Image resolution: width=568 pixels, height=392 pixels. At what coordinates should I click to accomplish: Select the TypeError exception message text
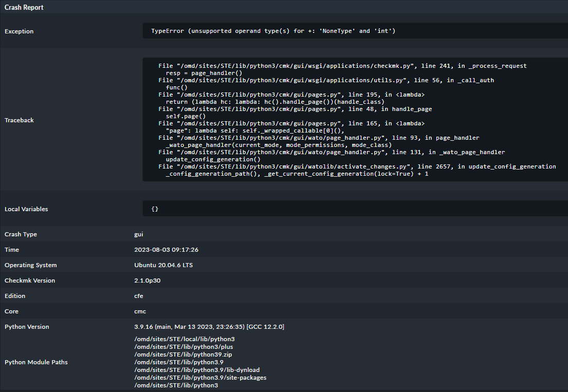[x=273, y=31]
